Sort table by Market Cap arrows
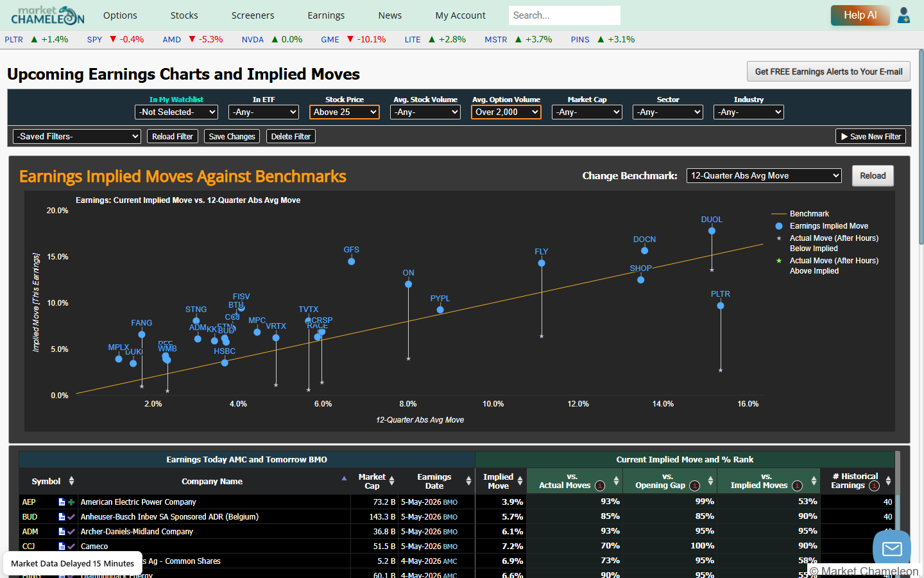Viewport: 924px width, 578px height. [392, 481]
